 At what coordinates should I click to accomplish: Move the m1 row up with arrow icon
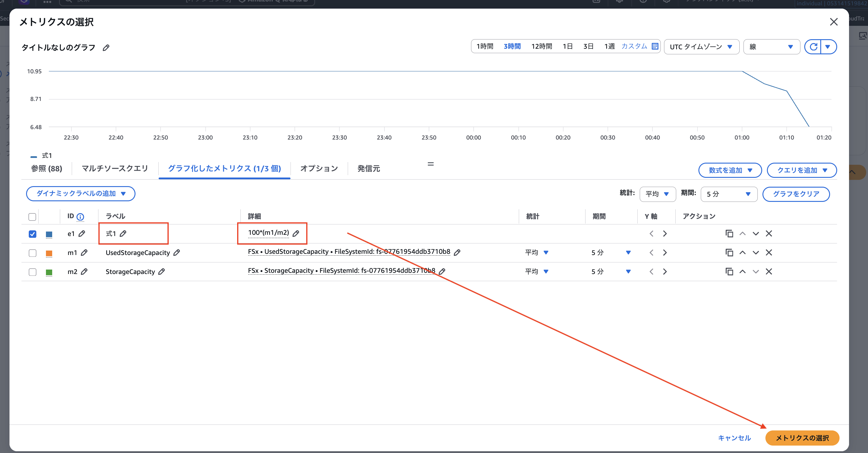click(742, 252)
